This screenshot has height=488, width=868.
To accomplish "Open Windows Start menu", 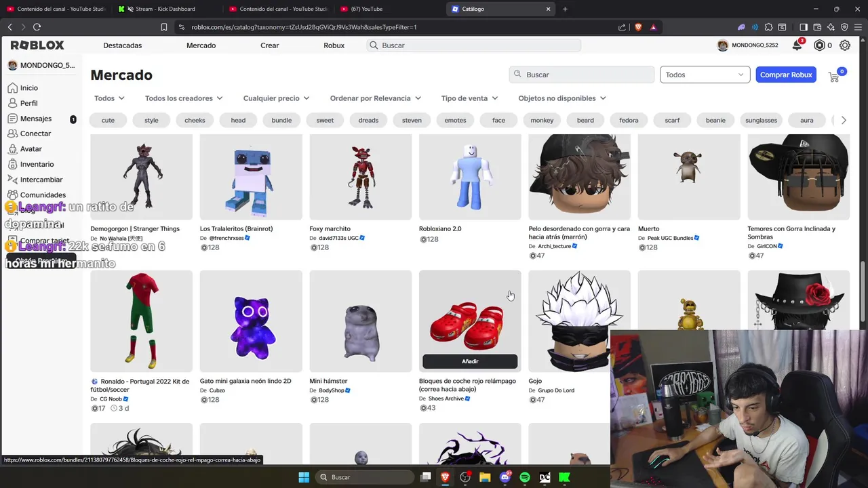I will (304, 477).
